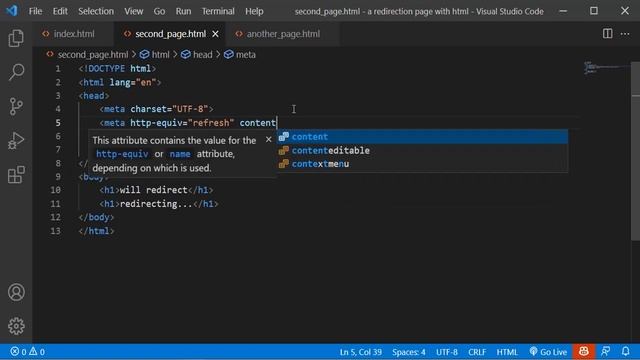Change language mode HTML
Viewport: 640px width, 360px height.
(507, 351)
